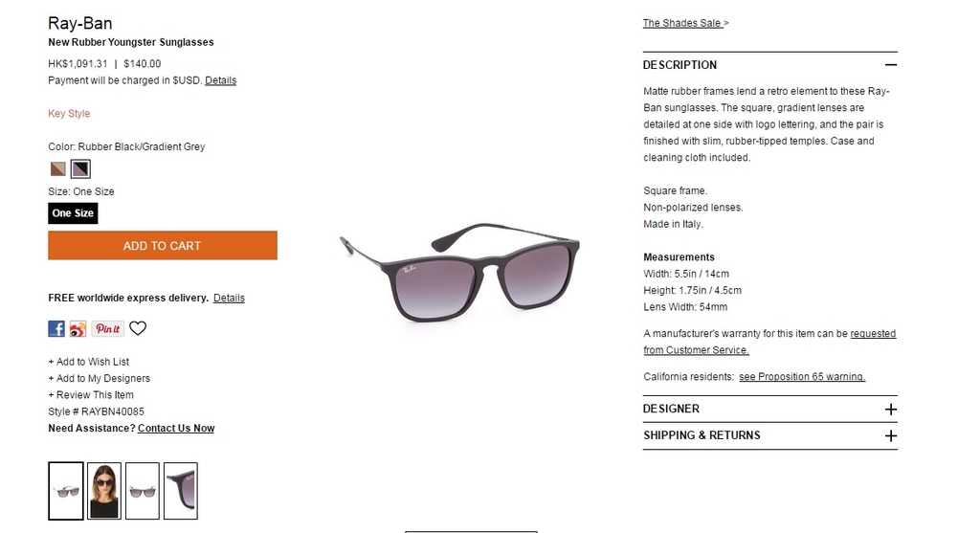Select the Rubber Black/Gradient Grey swatch
This screenshot has height=533, width=980.
[x=80, y=168]
